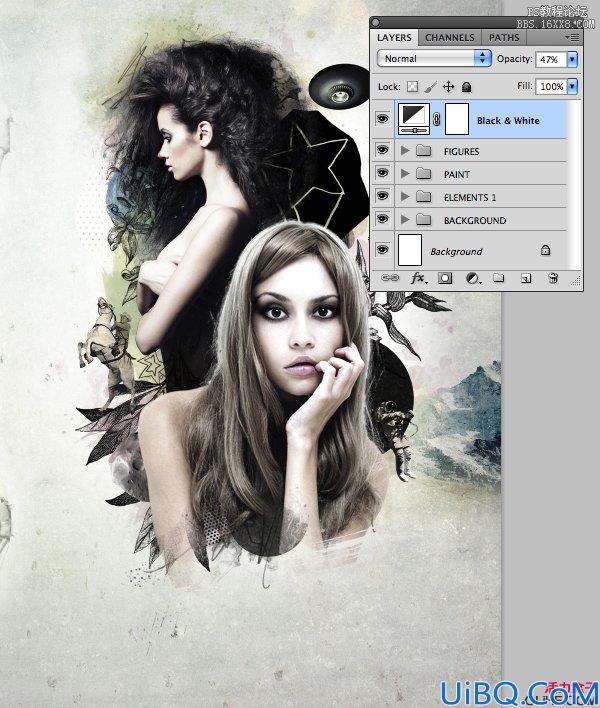Open the Normal blend mode dropdown
Image resolution: width=600 pixels, height=708 pixels.
434,58
